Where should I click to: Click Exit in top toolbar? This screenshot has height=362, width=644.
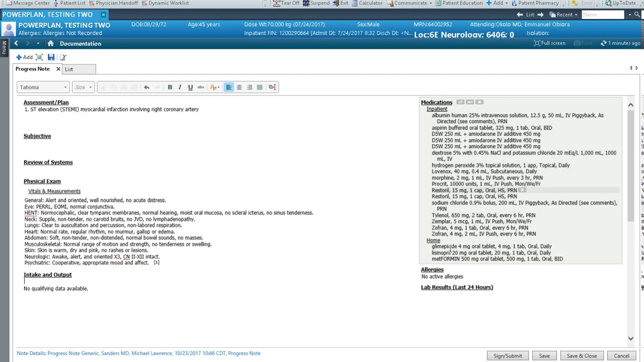[341, 3]
